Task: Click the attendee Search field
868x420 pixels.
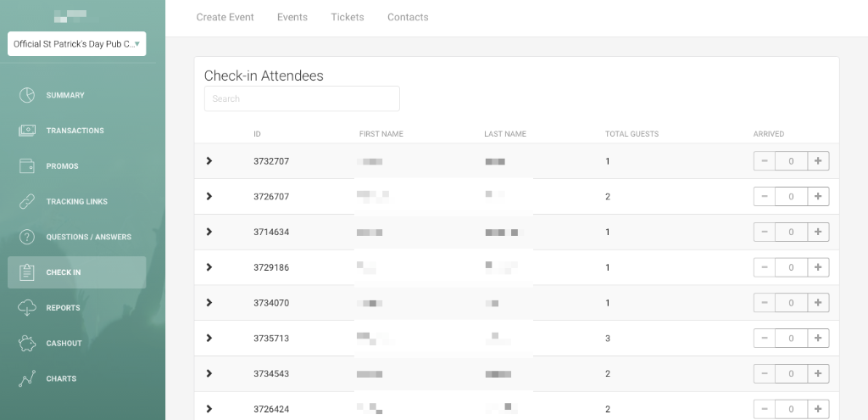Action: tap(302, 98)
